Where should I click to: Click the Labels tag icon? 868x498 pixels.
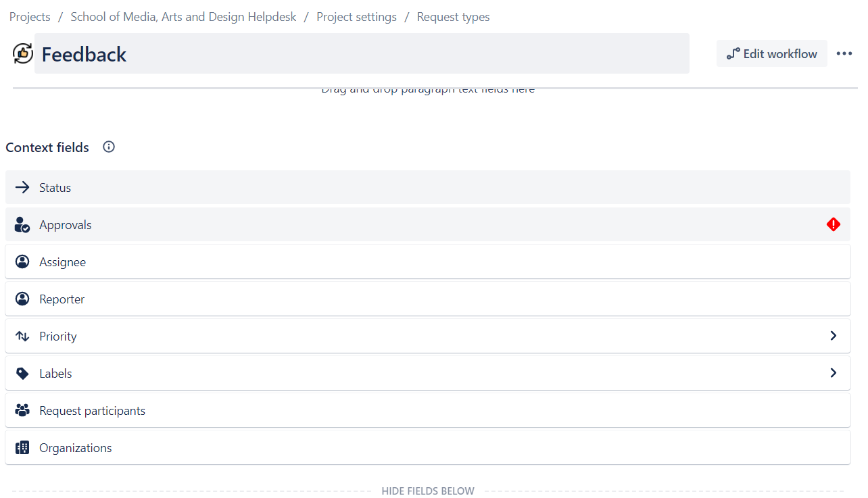pos(22,373)
